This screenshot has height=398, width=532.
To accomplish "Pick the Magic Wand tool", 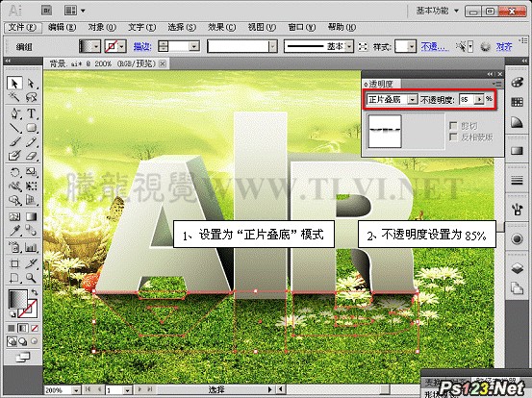I will click(x=14, y=97).
